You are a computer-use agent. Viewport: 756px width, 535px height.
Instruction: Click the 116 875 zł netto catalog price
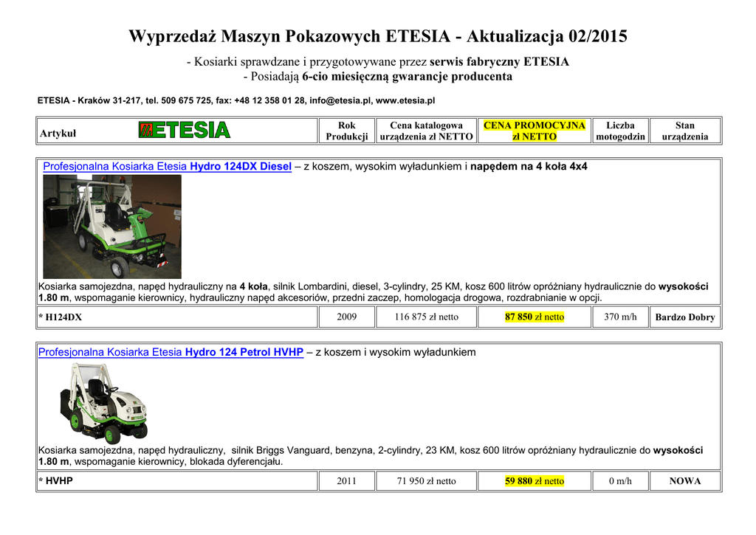pyautogui.click(x=426, y=317)
